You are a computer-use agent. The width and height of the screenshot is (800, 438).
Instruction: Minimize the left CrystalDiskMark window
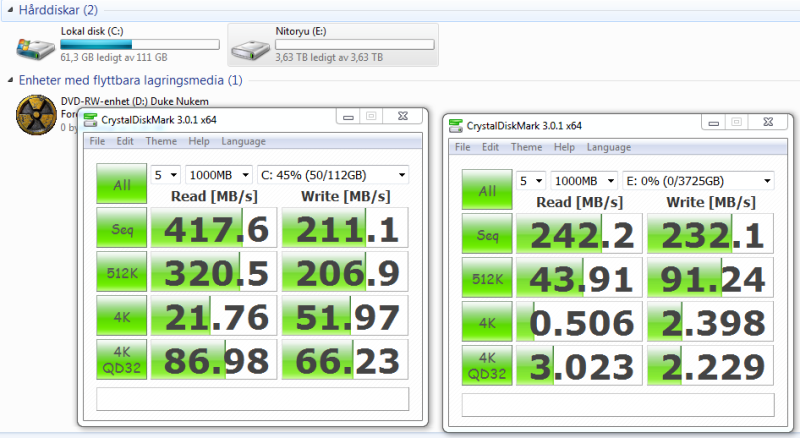click(x=348, y=116)
